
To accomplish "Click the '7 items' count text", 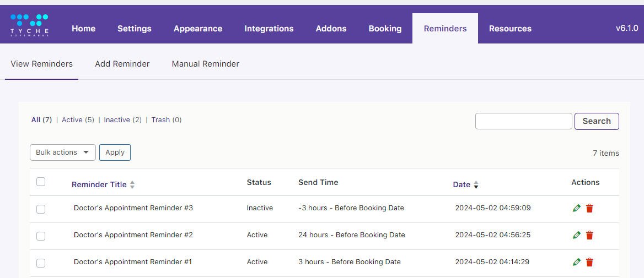I will (x=606, y=153).
